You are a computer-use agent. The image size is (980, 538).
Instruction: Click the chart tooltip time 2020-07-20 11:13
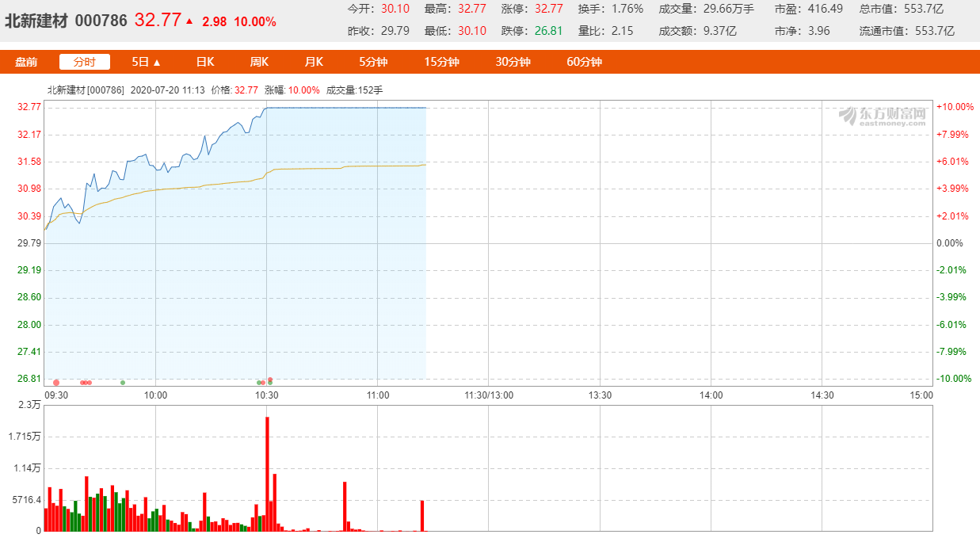(x=167, y=90)
